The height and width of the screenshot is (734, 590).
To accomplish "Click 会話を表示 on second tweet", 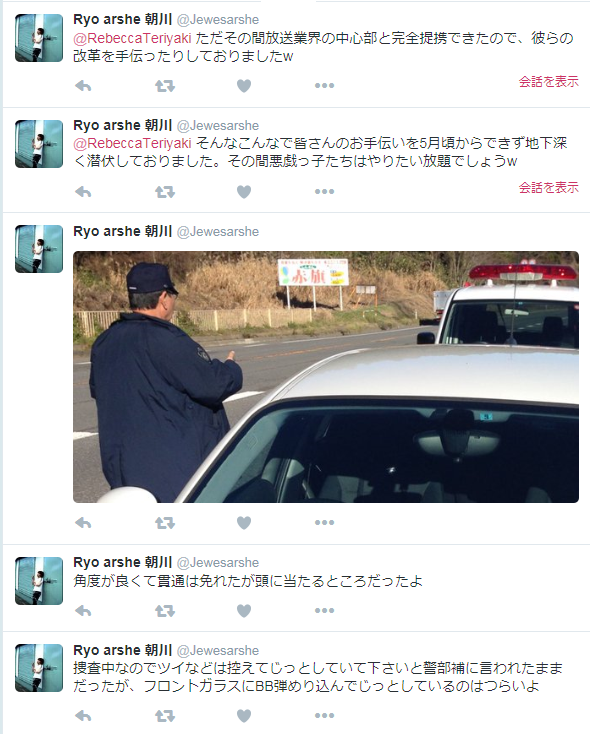I will point(548,187).
